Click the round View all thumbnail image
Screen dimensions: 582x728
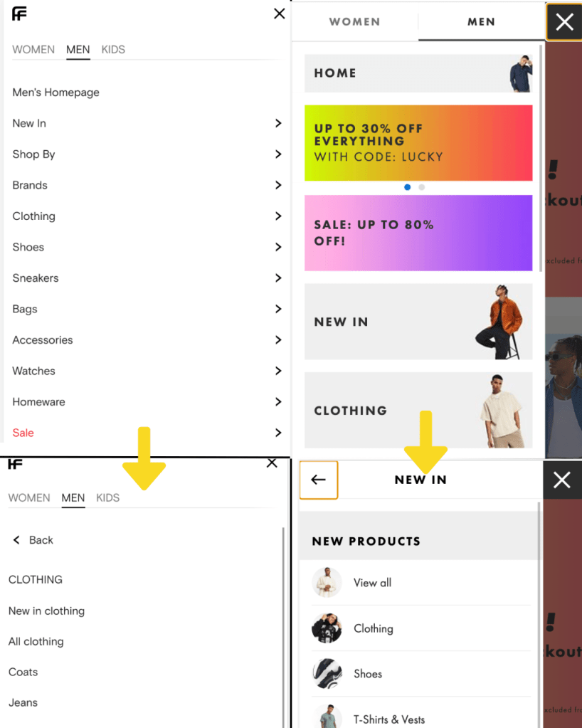327,582
